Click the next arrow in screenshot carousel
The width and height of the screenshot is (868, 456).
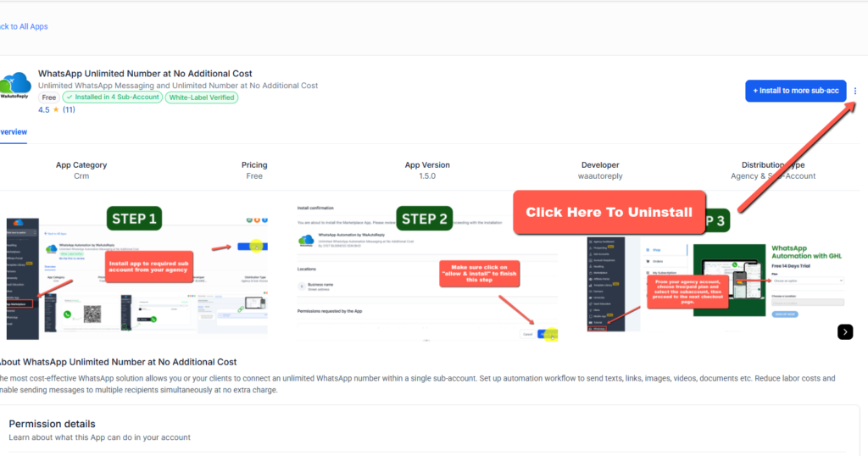point(845,332)
